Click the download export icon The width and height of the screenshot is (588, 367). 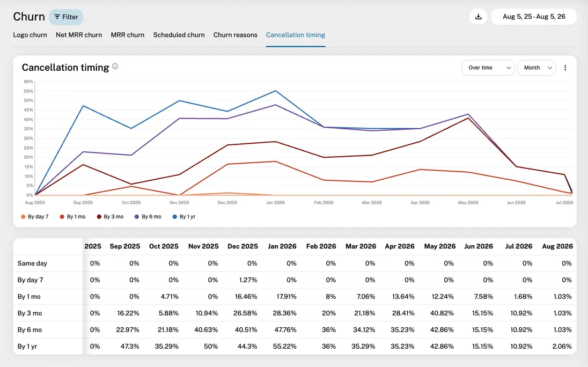click(478, 17)
